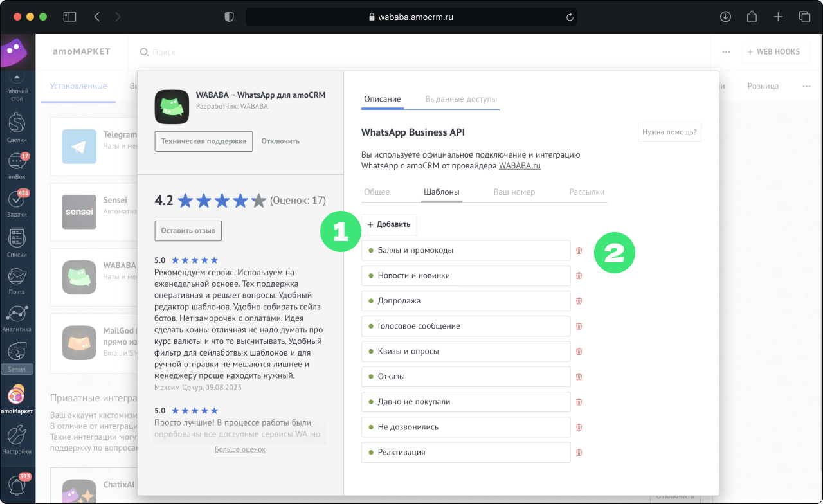
Task: Open Аналитика in the sidebar
Action: click(17, 318)
